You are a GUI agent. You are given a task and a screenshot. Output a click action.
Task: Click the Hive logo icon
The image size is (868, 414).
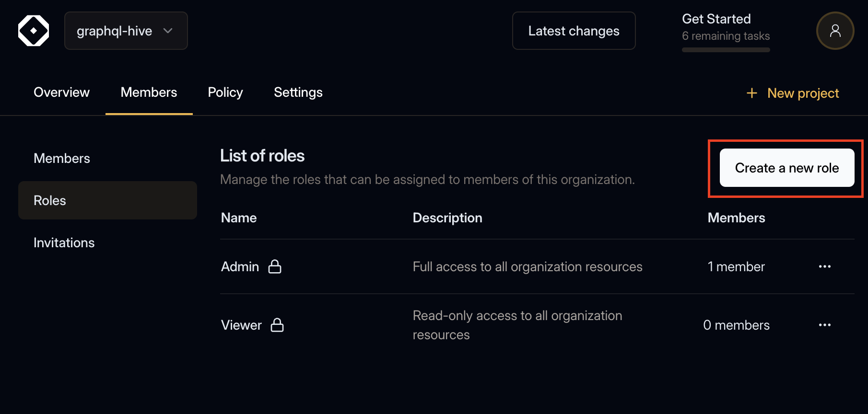(34, 31)
